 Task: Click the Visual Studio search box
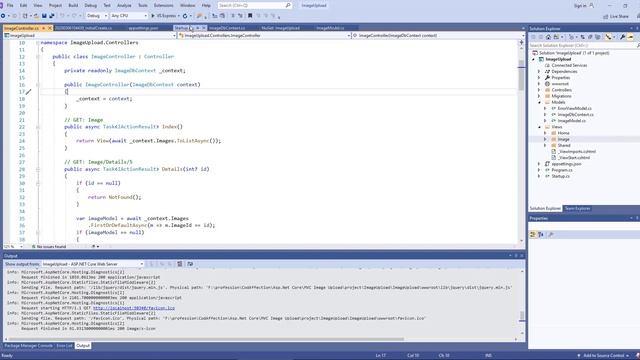pyautogui.click(x=254, y=5)
